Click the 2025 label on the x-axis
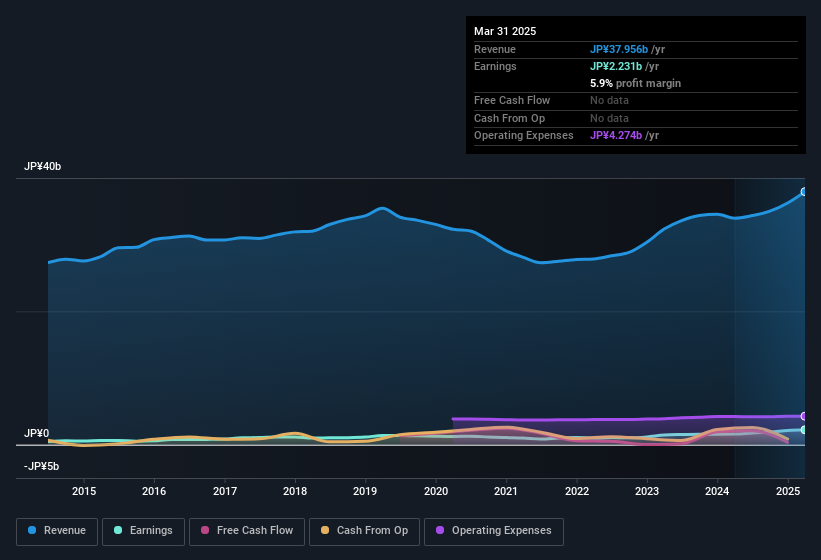Screen dimensions: 821x560 pyautogui.click(x=787, y=491)
